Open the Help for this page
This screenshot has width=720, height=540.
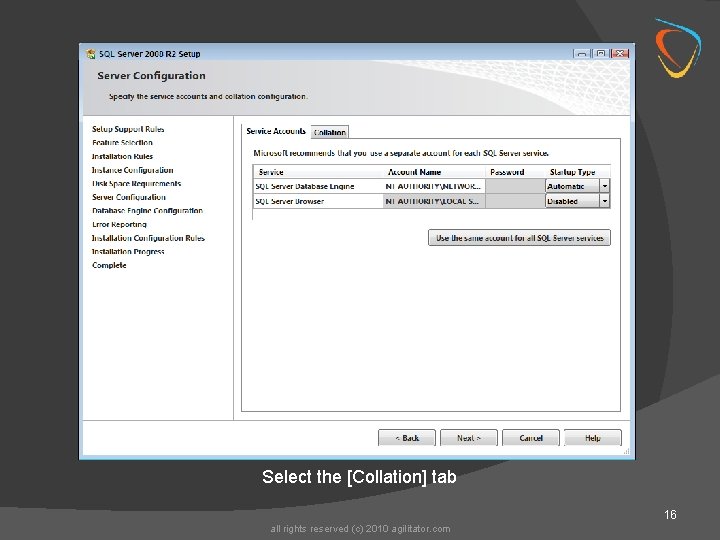593,438
